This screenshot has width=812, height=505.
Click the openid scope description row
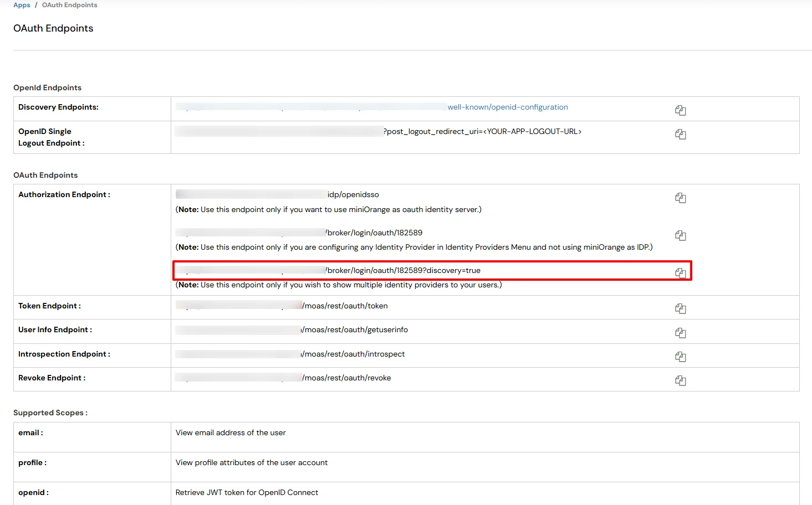coord(247,492)
